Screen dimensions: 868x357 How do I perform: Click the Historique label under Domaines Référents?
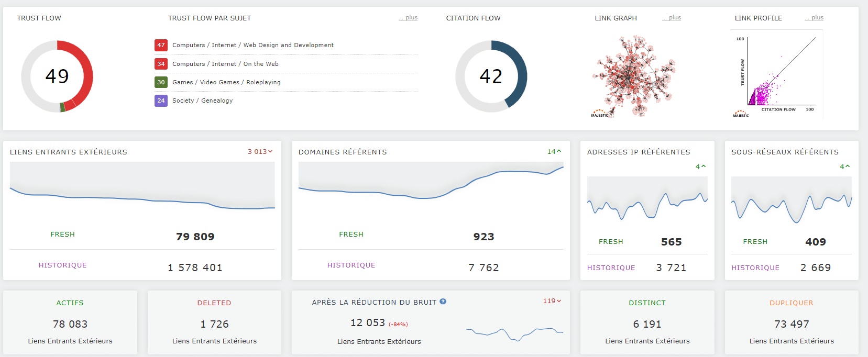351,265
